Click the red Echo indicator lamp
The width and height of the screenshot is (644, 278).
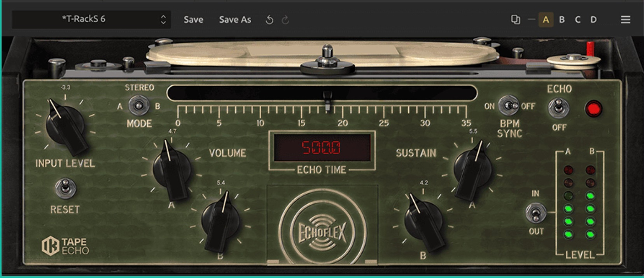coord(593,109)
